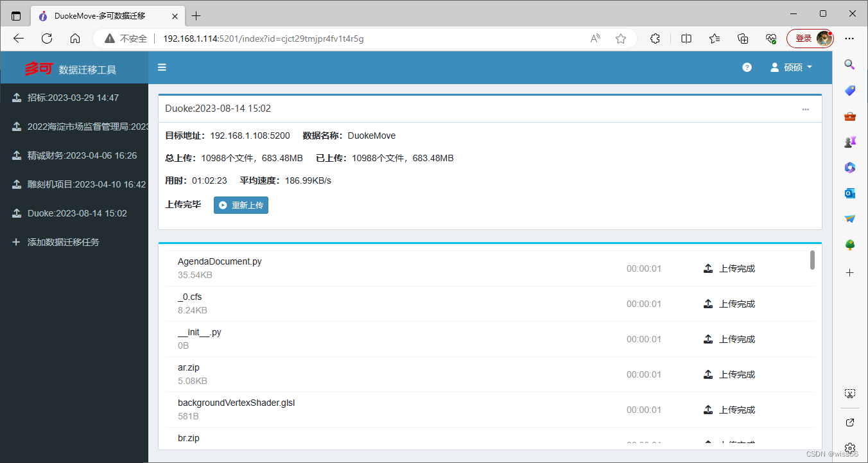The image size is (868, 463).
Task: Click the ar.zip file name
Action: tap(189, 367)
